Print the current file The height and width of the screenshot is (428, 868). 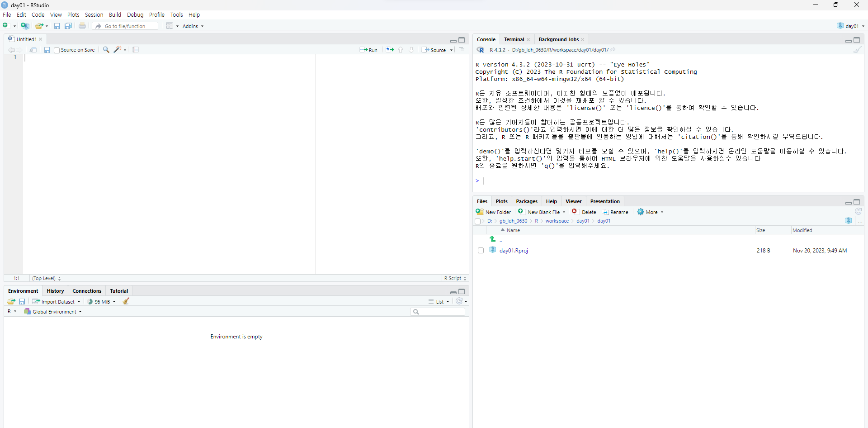82,26
